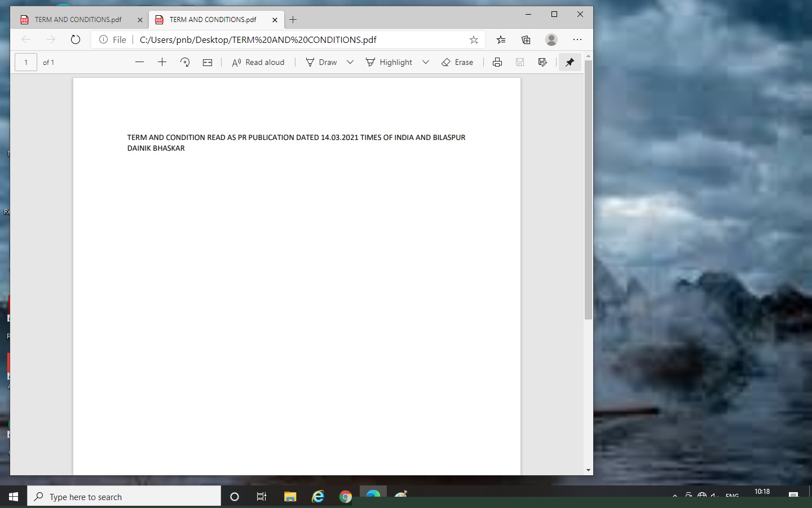This screenshot has height=508, width=812.
Task: Open the Favorites list
Action: point(501,40)
